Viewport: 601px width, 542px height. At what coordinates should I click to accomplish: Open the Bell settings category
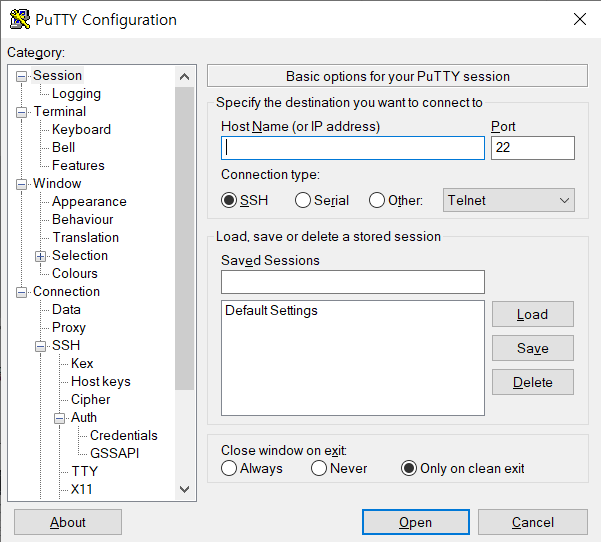pos(64,148)
